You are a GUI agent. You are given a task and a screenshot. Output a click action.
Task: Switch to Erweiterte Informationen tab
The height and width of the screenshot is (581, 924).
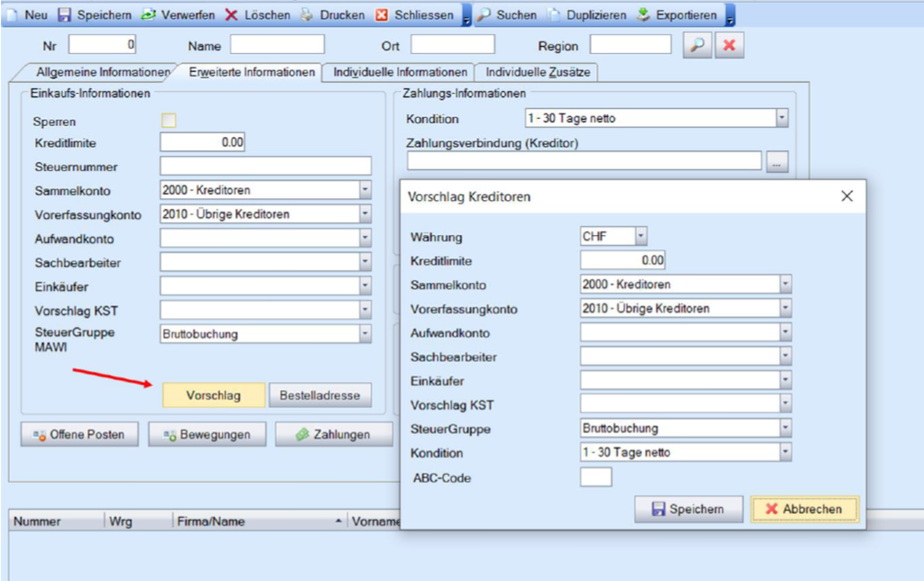pos(251,72)
